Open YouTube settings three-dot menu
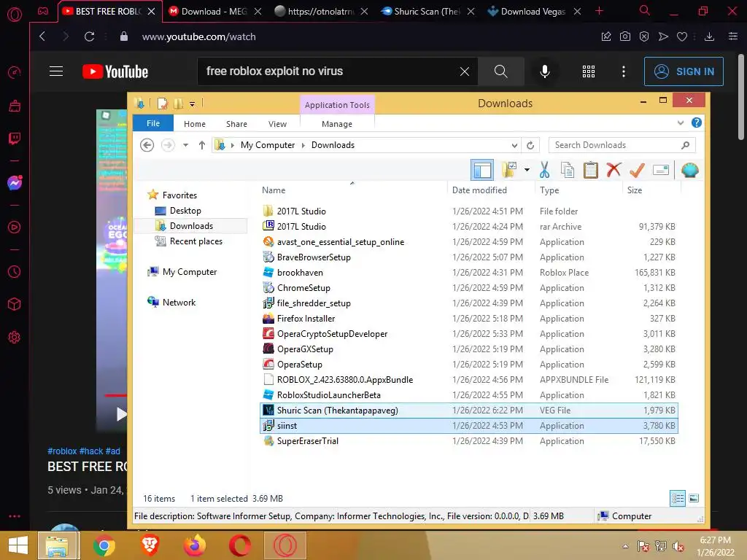This screenshot has height=560, width=747. point(624,71)
